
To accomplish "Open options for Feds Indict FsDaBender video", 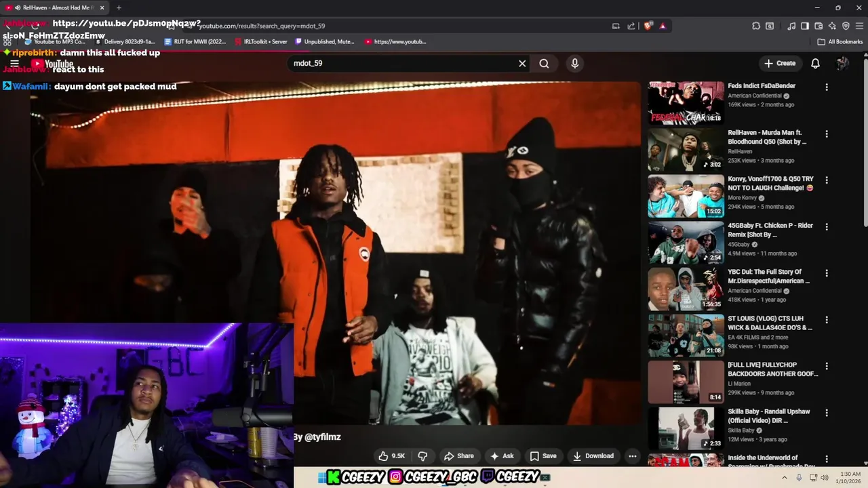I will [x=827, y=87].
